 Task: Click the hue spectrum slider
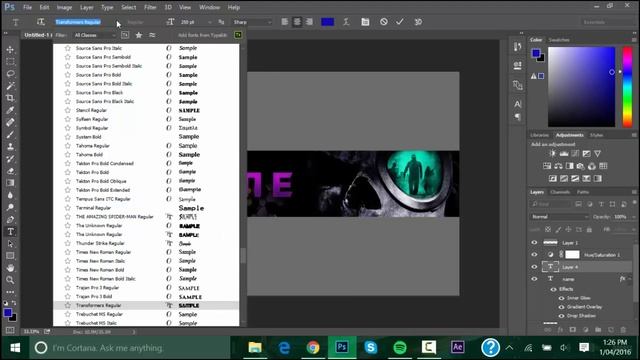[627, 87]
